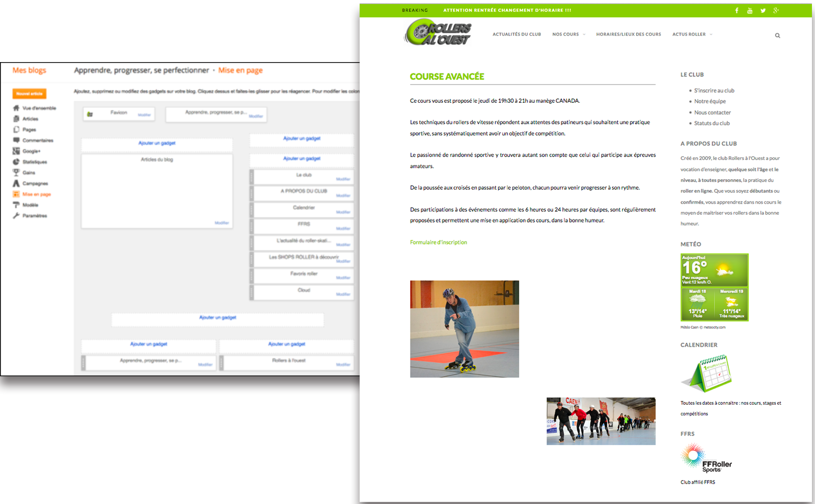Open the skater photo thumbnail

(x=464, y=329)
